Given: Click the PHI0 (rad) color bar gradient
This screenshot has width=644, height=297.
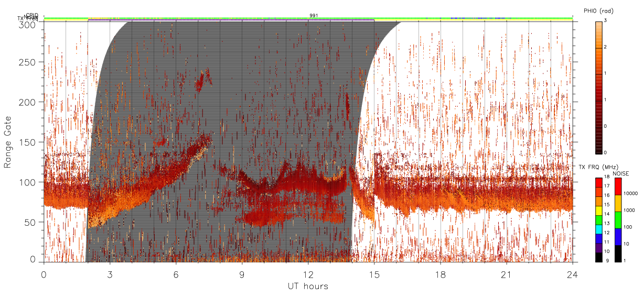Looking at the screenshot, I should tap(599, 87).
